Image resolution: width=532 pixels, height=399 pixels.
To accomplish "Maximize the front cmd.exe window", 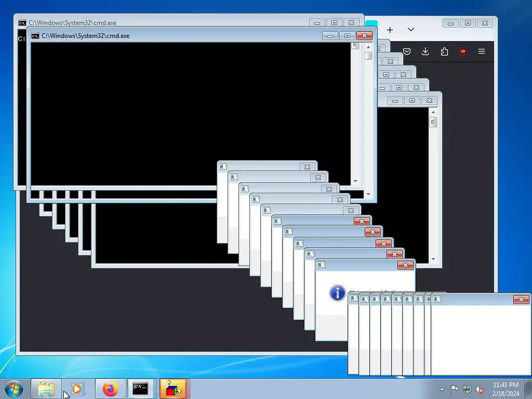I will pos(347,36).
